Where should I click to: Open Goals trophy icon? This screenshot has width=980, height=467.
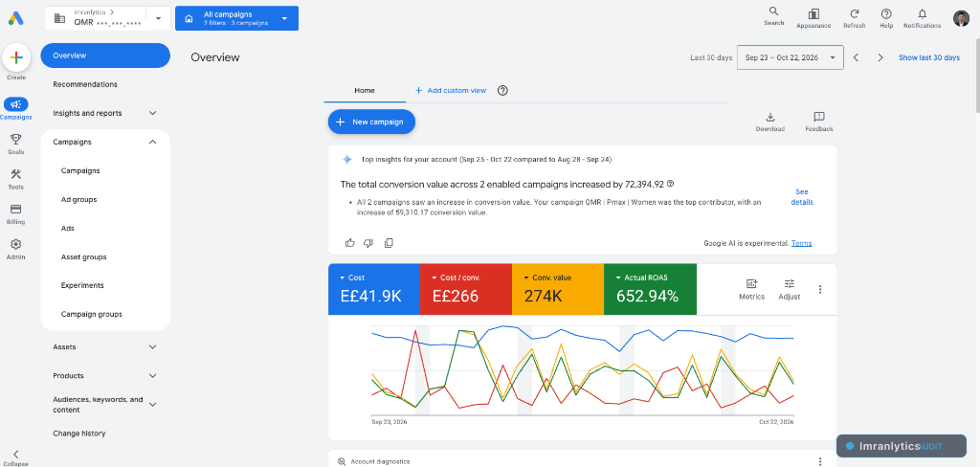click(16, 140)
